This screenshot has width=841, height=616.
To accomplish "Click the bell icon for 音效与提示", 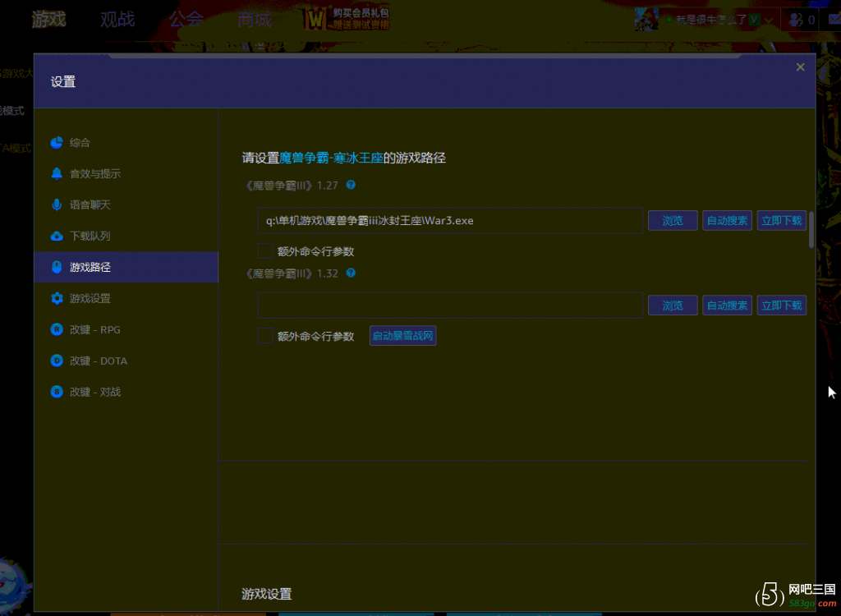I will [x=57, y=173].
